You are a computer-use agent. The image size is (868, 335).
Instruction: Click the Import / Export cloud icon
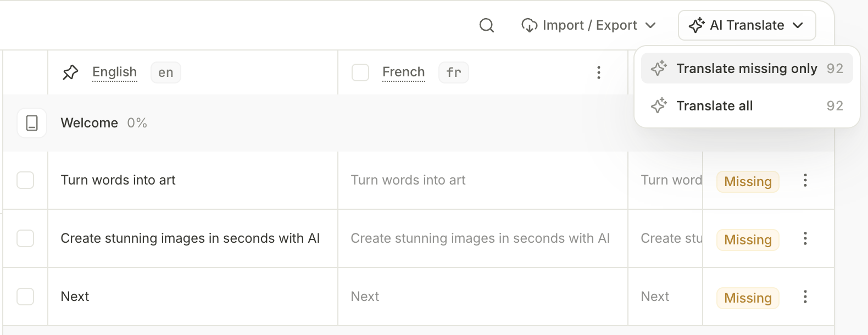[529, 25]
